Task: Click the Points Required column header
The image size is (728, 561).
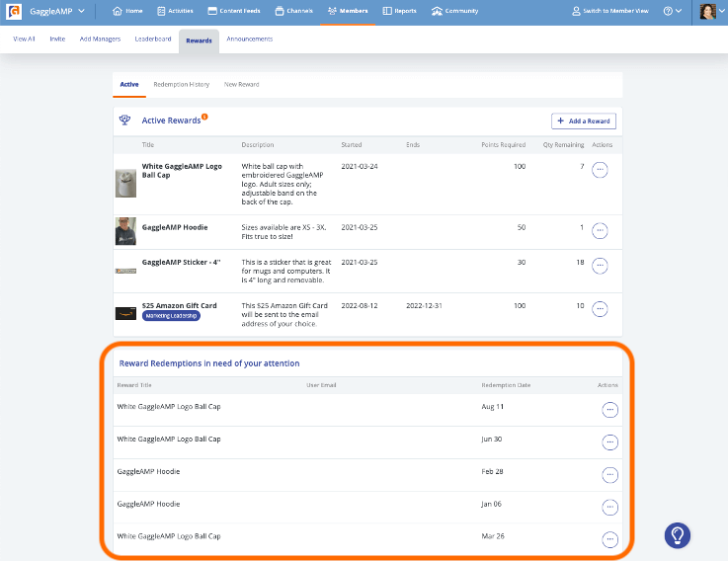Action: 504,145
